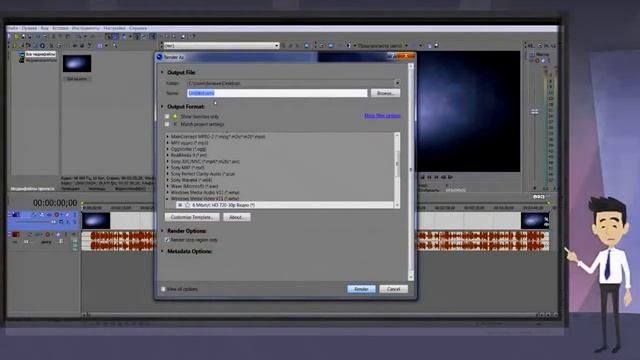
Task: Click format list scrollbar up arrow
Action: click(397, 135)
